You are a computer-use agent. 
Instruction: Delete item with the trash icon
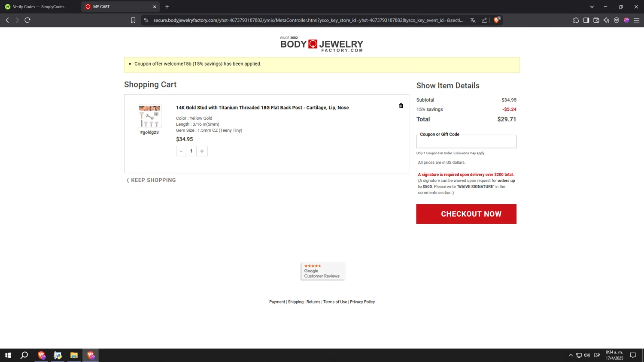click(401, 106)
